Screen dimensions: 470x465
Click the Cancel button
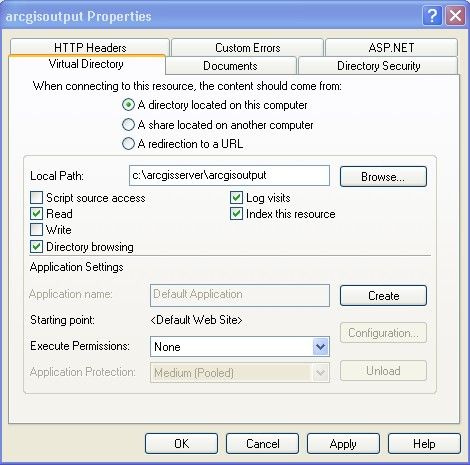pyautogui.click(x=262, y=444)
